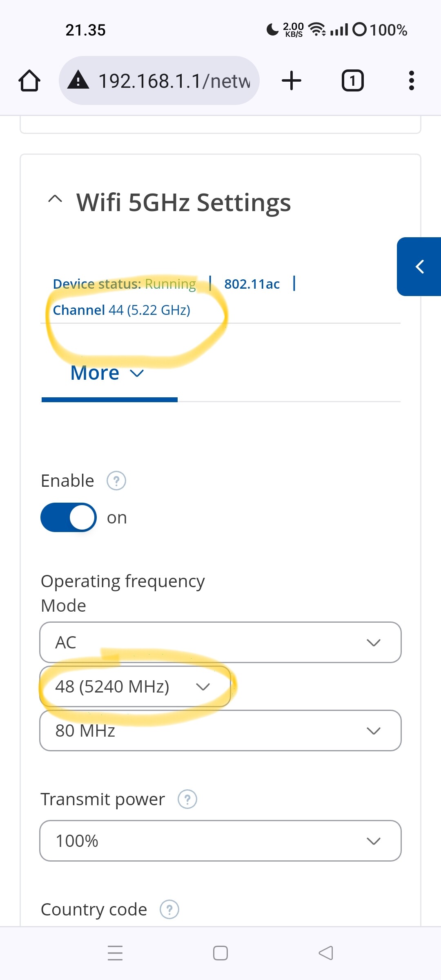Screen dimensions: 441x980
Task: Tap the 192.168.1.1 address bar
Action: (x=159, y=80)
